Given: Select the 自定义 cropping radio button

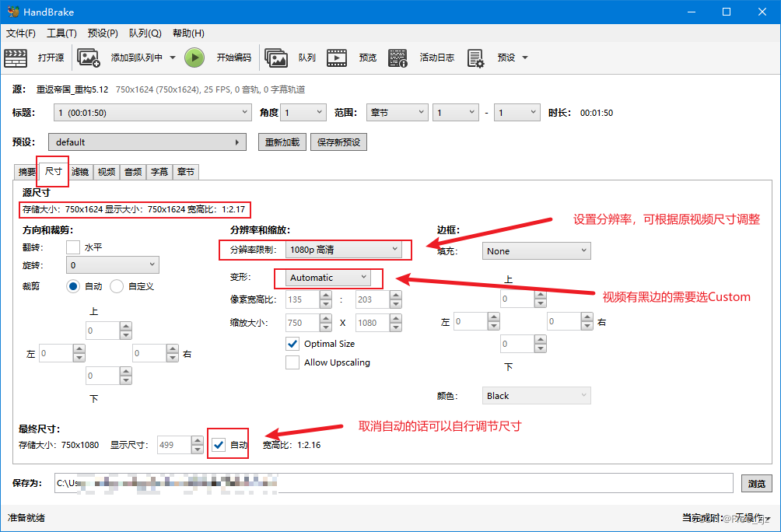Looking at the screenshot, I should point(117,286).
